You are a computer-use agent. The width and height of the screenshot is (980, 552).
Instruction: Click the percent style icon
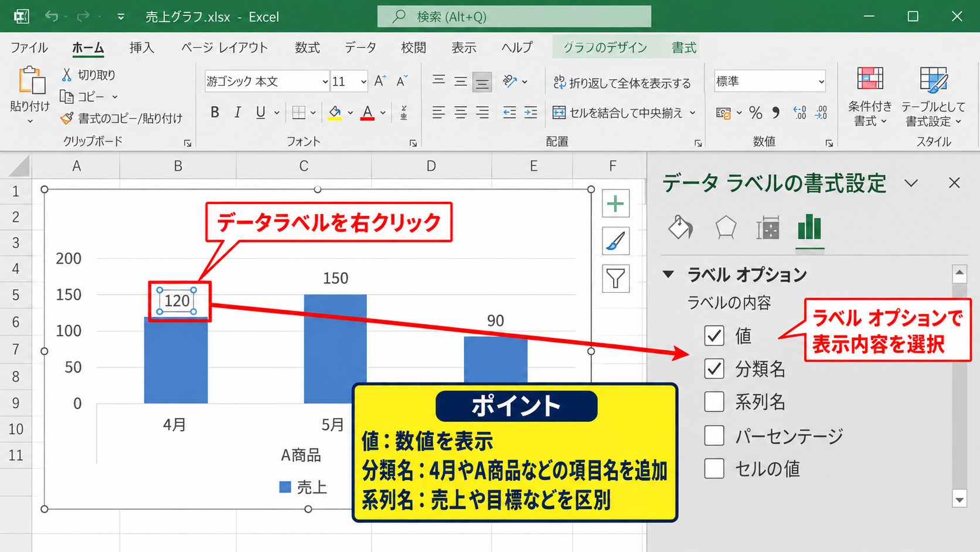[x=756, y=113]
